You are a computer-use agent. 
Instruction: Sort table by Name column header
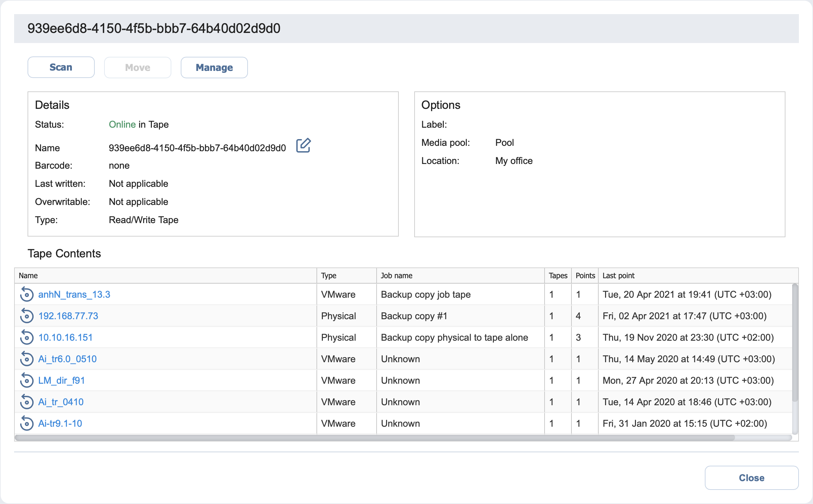point(28,276)
